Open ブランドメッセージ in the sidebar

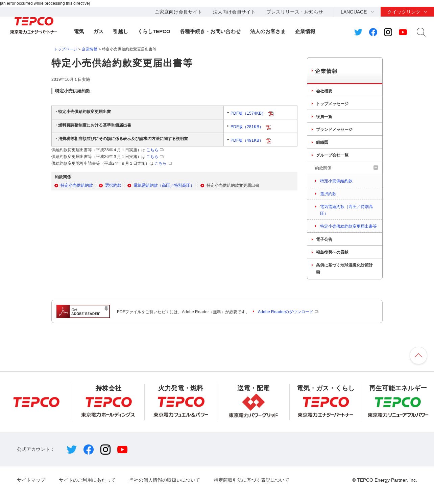(345, 130)
